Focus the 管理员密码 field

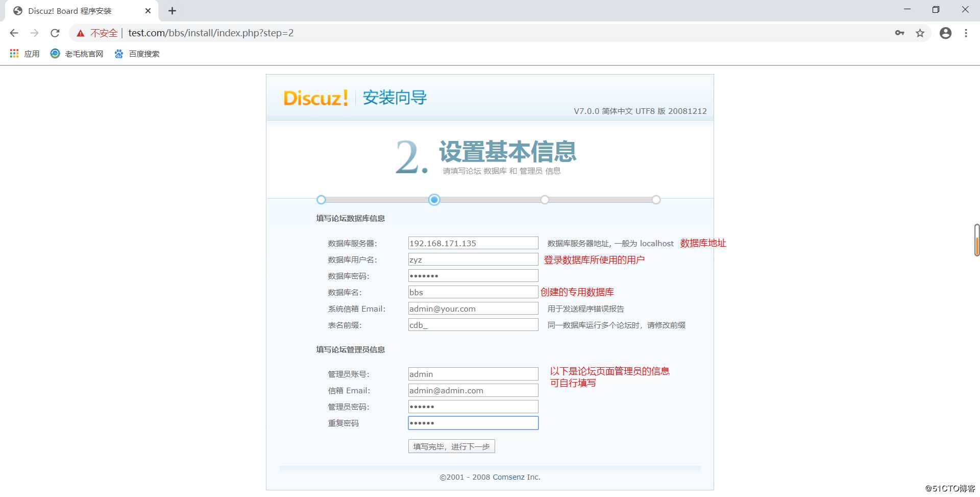[x=473, y=407]
